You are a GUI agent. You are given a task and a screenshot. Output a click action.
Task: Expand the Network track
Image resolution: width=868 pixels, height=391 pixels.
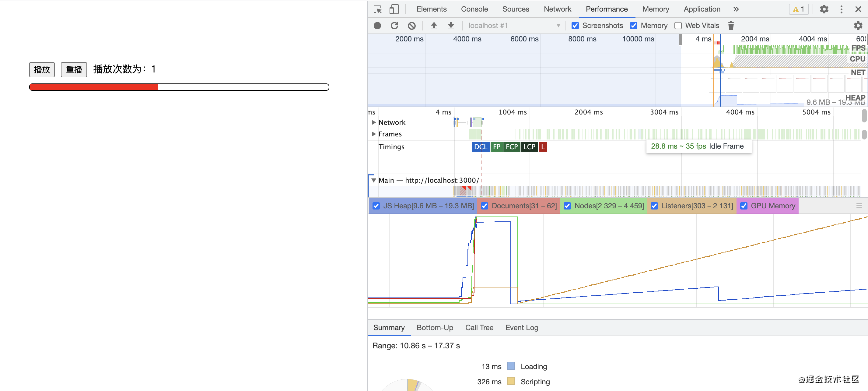pos(373,122)
